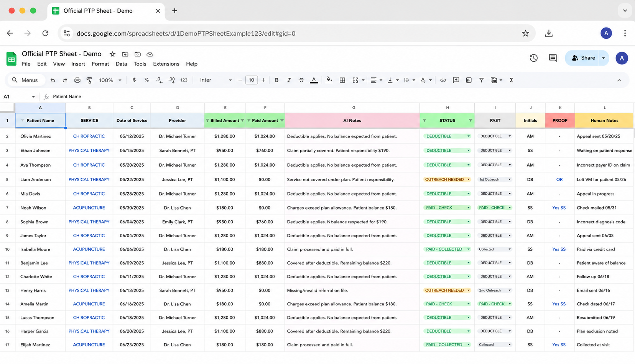This screenshot has height=364, width=635.
Task: Click the Merge cells icon
Action: 355,80
